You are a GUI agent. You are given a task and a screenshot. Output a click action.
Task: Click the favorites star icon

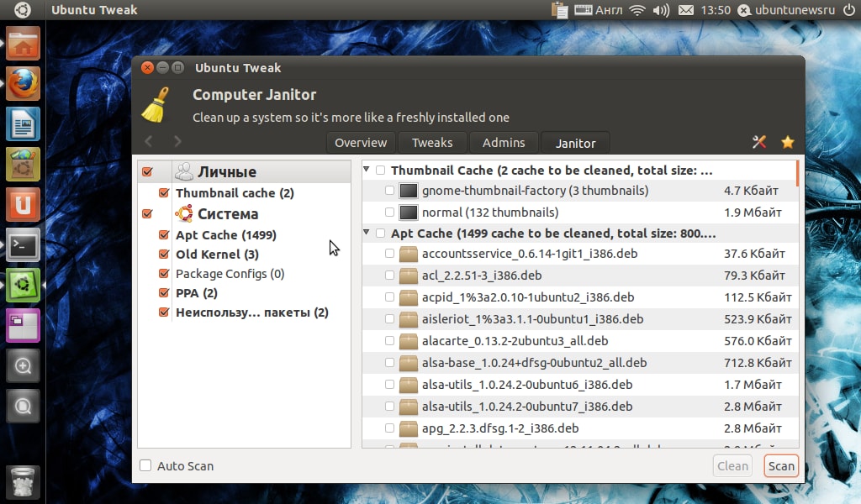(x=787, y=142)
